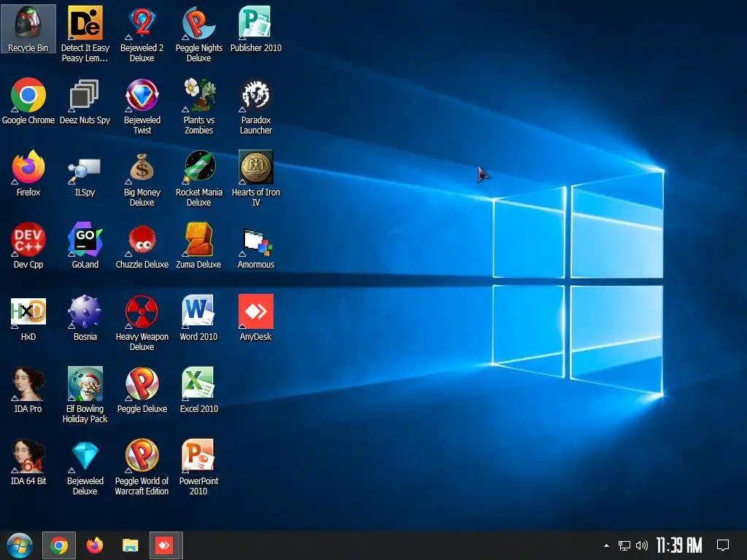
Task: Select Plants vs Zombies icon
Action: [x=198, y=106]
